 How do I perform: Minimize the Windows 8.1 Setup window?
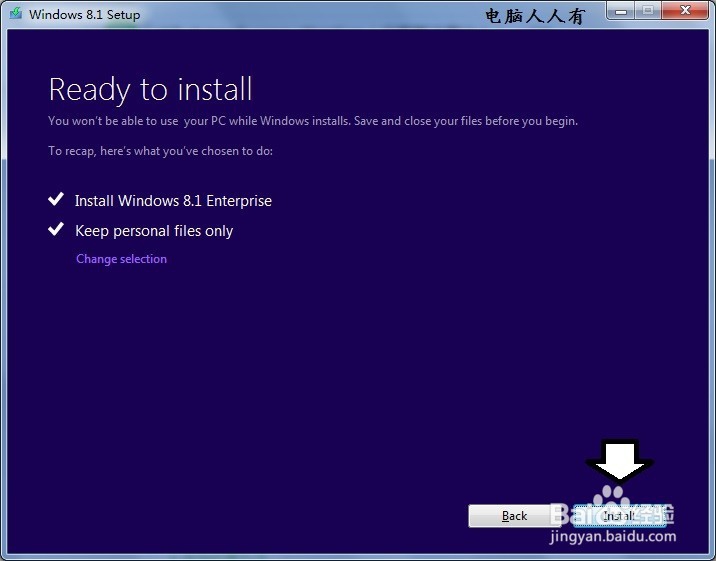[x=621, y=11]
